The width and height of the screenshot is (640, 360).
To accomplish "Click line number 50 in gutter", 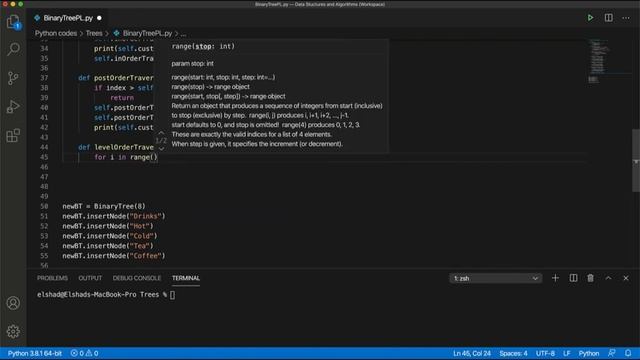I will click(x=44, y=206).
